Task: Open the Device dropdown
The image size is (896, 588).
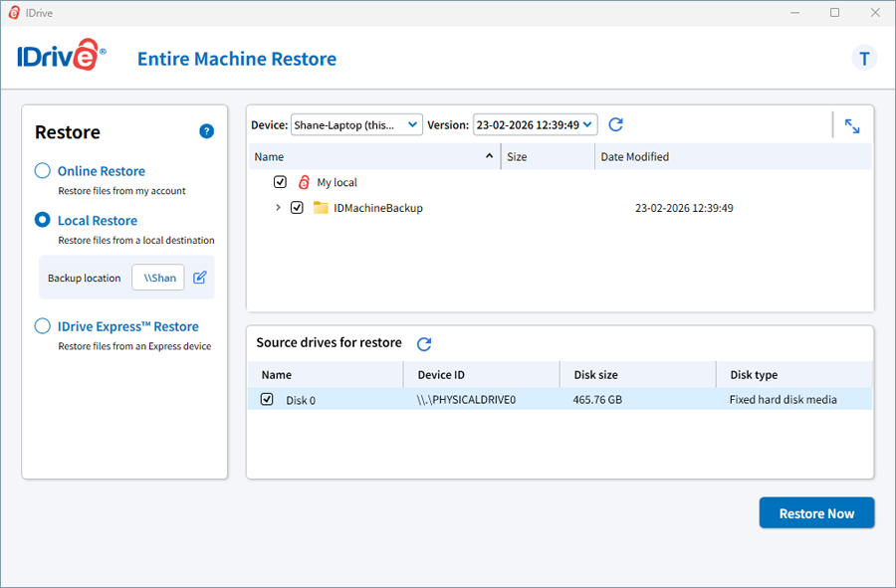Action: click(356, 124)
